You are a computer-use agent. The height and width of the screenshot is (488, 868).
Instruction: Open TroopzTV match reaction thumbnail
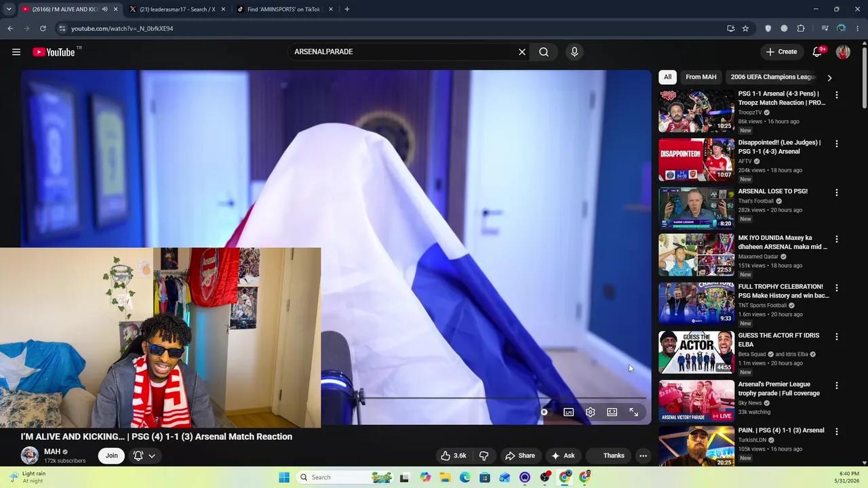coord(696,111)
